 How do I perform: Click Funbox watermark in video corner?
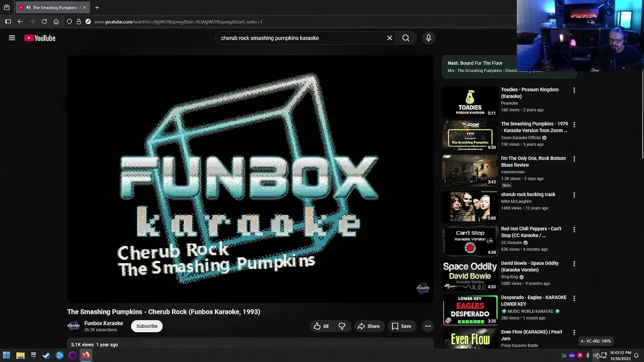coord(423,288)
